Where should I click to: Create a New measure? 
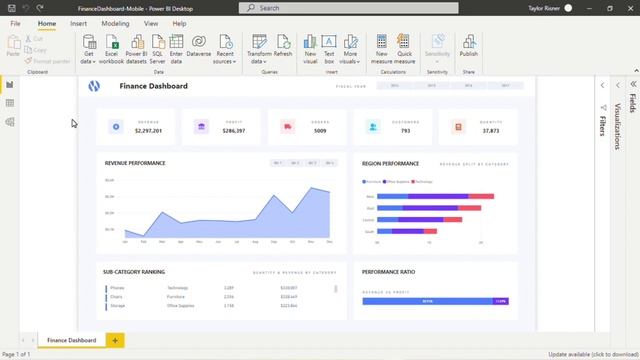[x=382, y=49]
